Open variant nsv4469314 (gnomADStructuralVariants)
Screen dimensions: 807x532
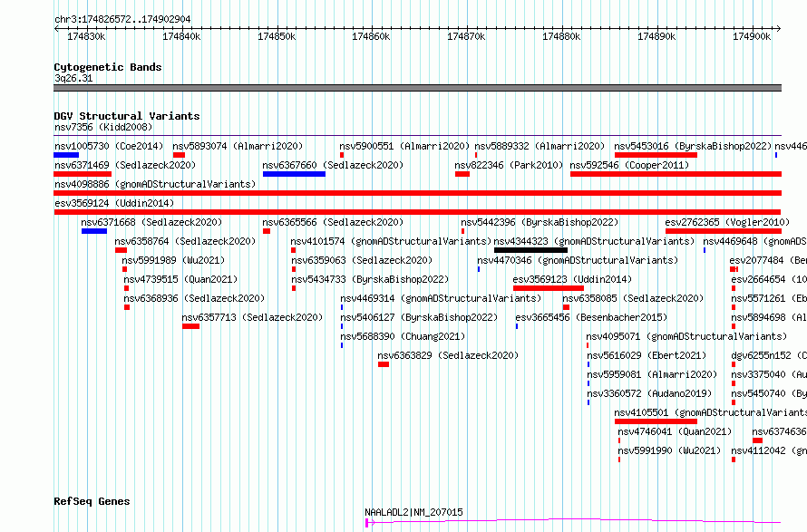pos(441,298)
